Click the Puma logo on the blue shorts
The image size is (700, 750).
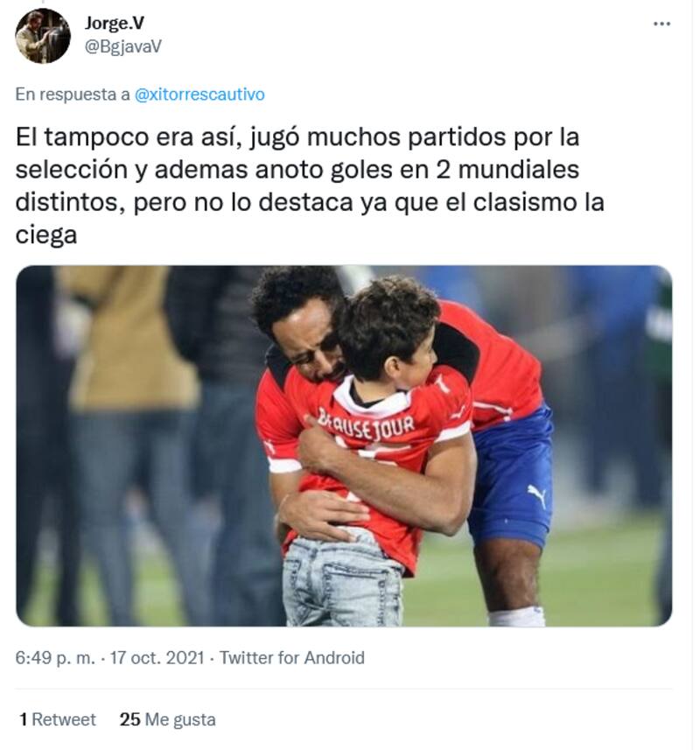point(537,495)
